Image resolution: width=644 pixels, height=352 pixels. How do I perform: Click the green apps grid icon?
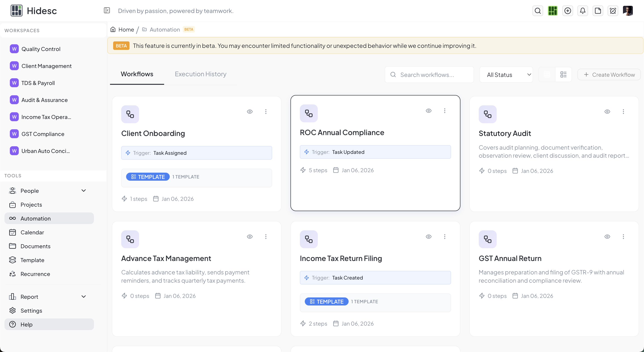(553, 11)
